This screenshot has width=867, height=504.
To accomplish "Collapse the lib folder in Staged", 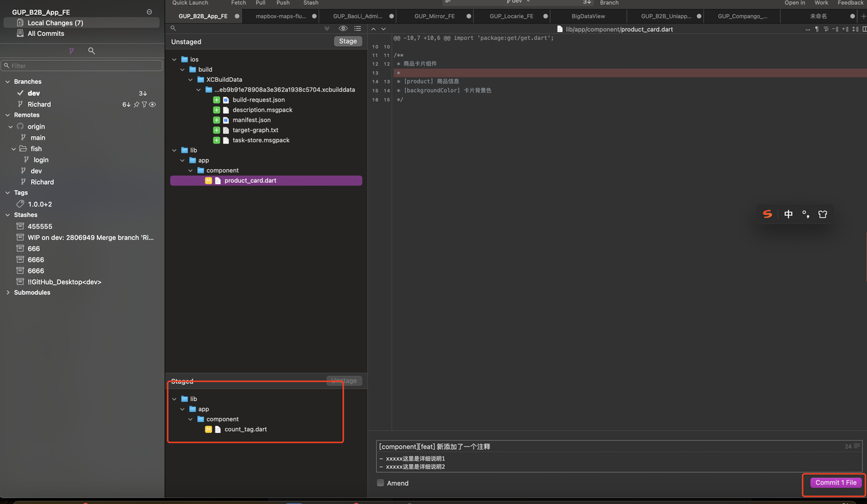I will pos(175,399).
